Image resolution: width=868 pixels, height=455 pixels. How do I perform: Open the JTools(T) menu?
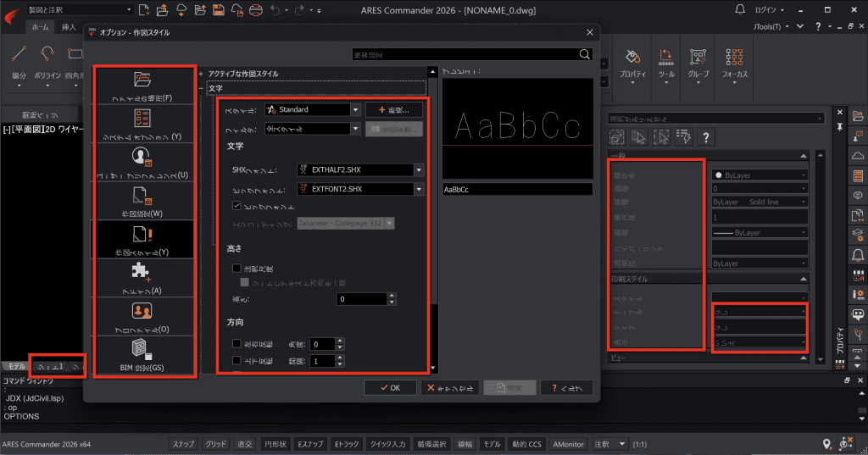tap(771, 26)
